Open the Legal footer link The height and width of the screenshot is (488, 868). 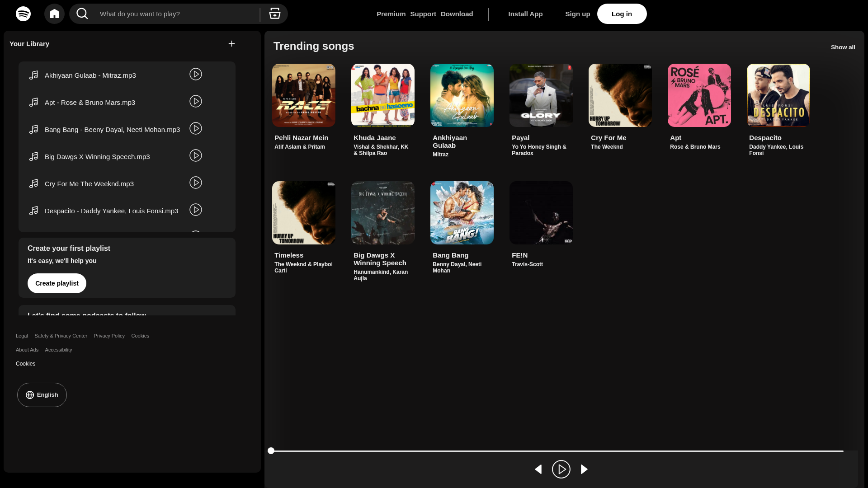click(22, 336)
